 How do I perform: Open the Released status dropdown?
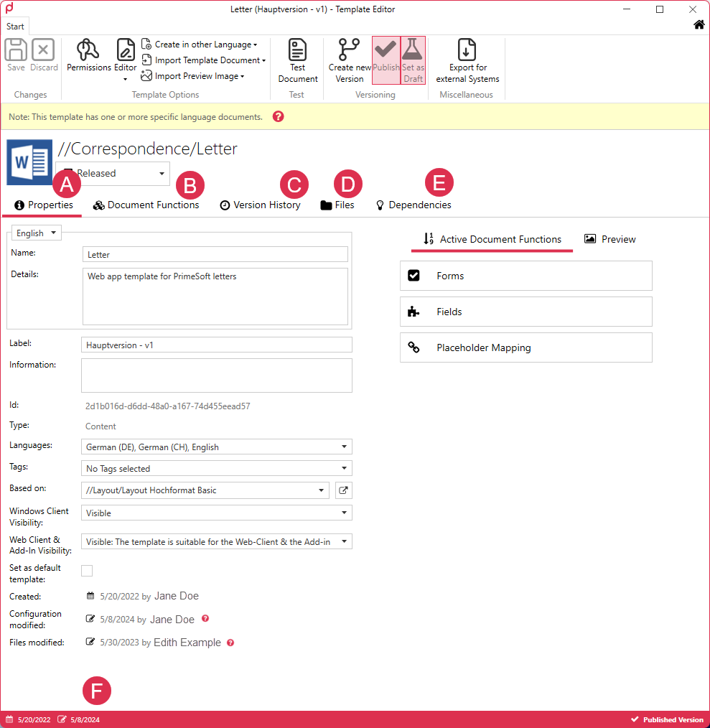[x=113, y=174]
